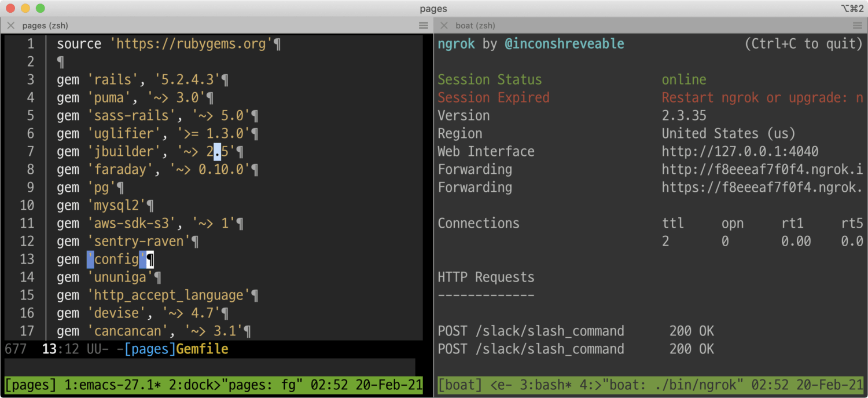Click the 'devise' gem name
868x398 pixels.
coord(117,313)
